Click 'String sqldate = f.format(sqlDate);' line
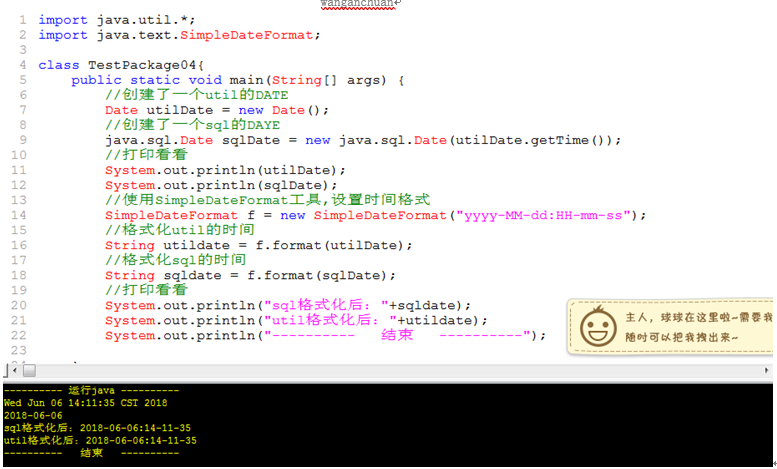 click(250, 276)
